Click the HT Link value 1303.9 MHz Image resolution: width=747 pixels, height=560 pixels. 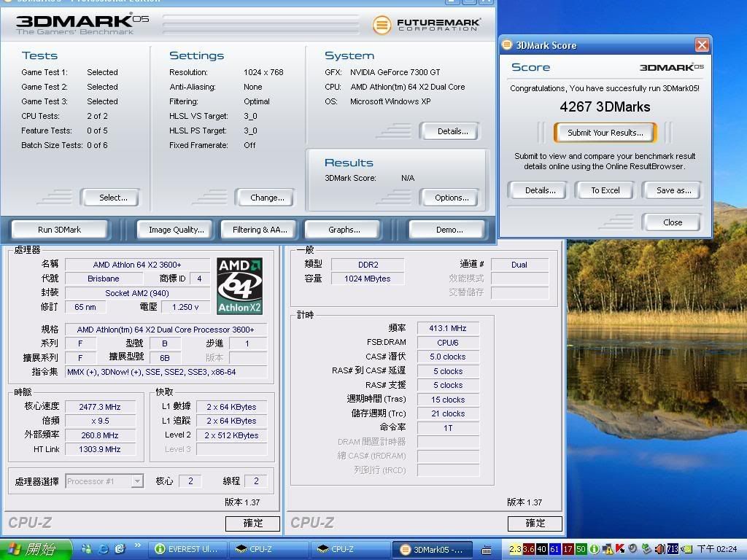point(100,449)
